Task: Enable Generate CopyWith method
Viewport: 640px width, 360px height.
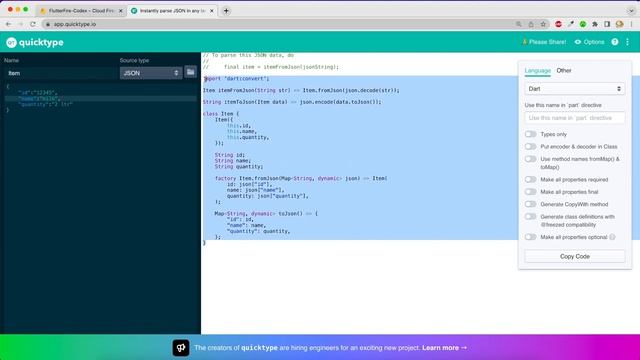Action: tap(530, 204)
